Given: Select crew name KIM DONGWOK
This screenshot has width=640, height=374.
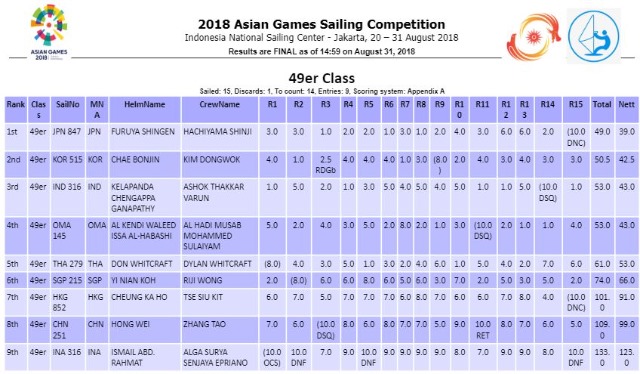Looking at the screenshot, I should point(211,160).
